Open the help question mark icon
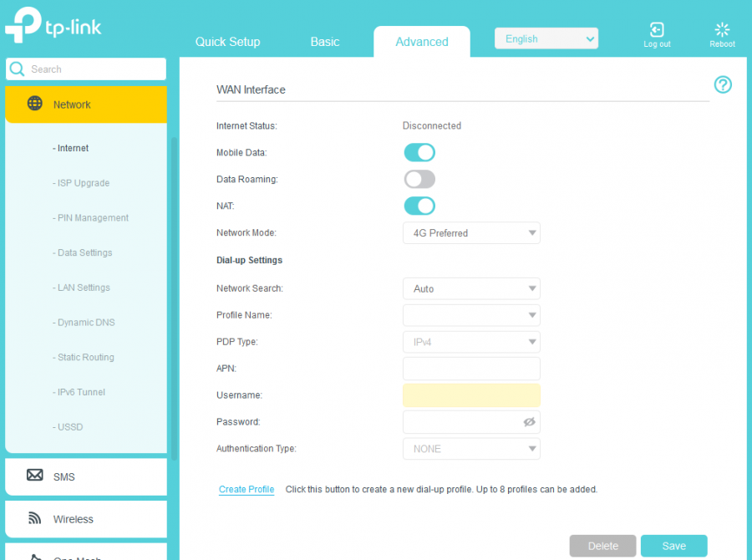This screenshot has height=560, width=752. pyautogui.click(x=723, y=84)
